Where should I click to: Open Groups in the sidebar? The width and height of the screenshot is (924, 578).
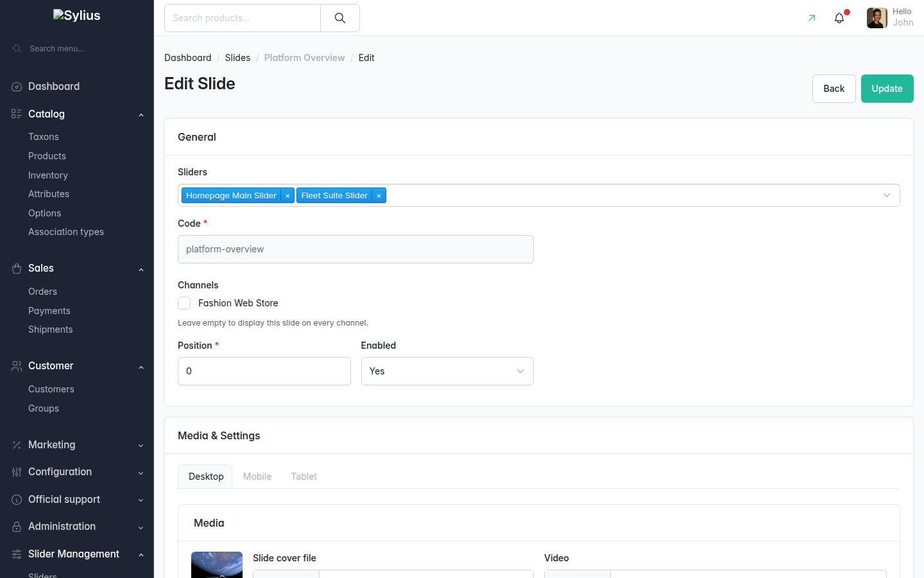[44, 408]
